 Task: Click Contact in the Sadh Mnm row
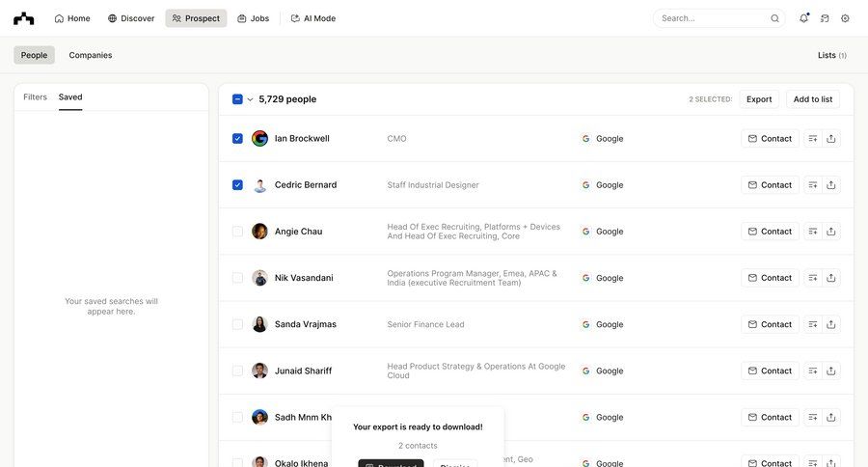pos(770,417)
